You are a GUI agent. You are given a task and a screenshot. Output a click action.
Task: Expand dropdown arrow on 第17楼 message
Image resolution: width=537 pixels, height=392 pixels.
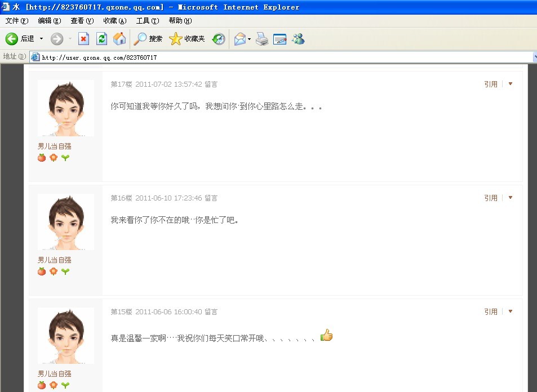[511, 84]
